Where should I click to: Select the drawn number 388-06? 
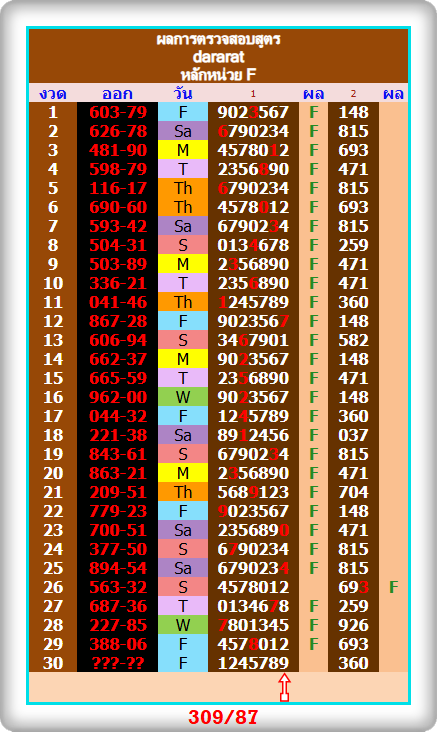(118, 644)
